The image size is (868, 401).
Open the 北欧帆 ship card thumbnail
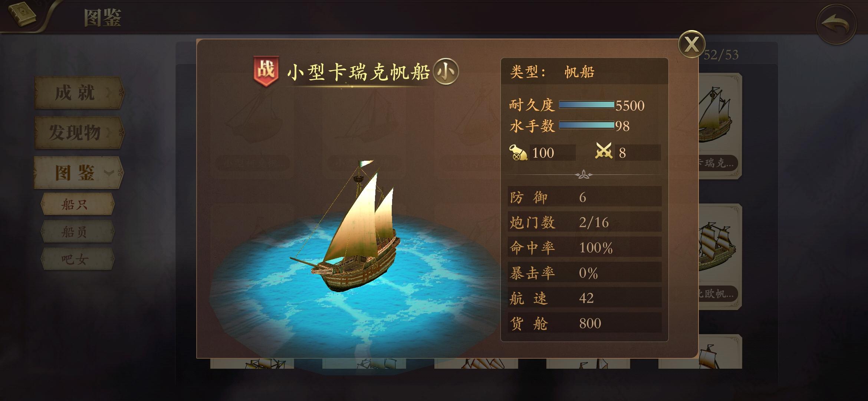click(x=720, y=257)
